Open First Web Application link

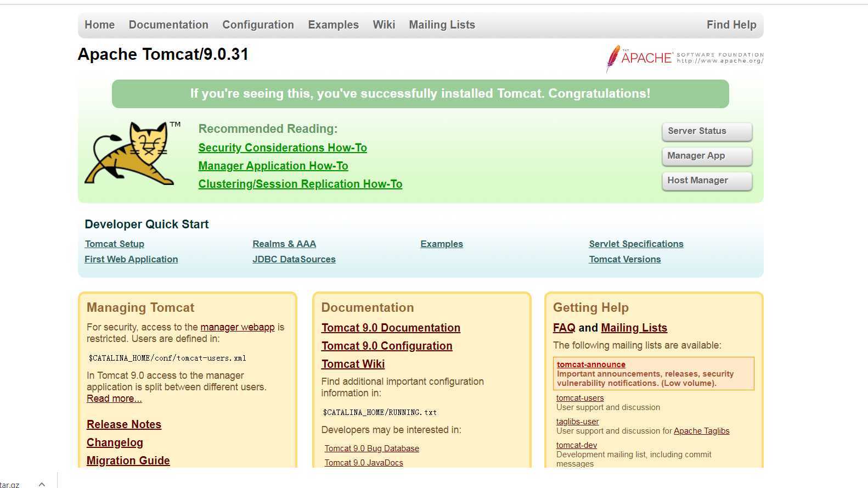pyautogui.click(x=131, y=259)
